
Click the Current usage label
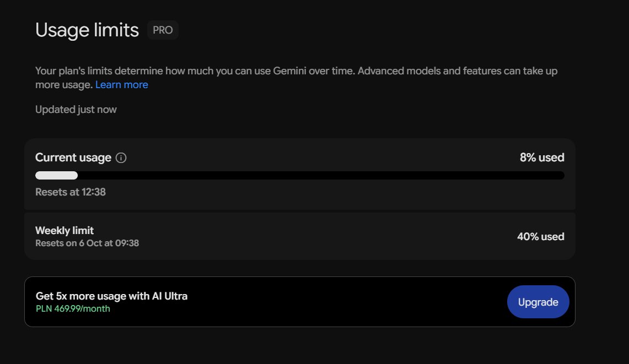73,157
